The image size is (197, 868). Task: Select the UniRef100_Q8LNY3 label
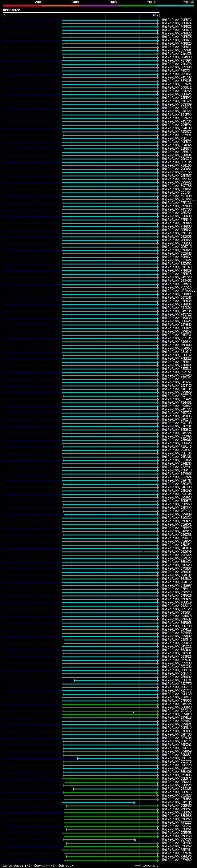pos(177,778)
